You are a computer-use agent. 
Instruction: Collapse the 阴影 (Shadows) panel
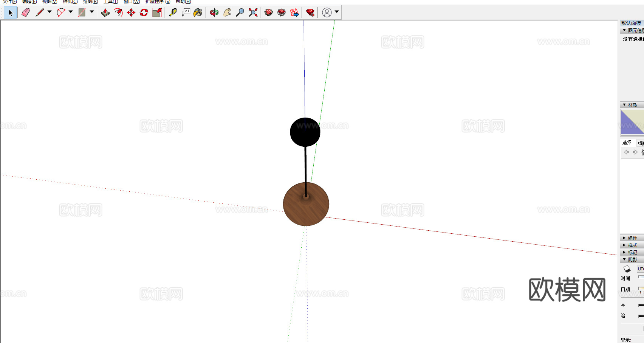point(632,259)
